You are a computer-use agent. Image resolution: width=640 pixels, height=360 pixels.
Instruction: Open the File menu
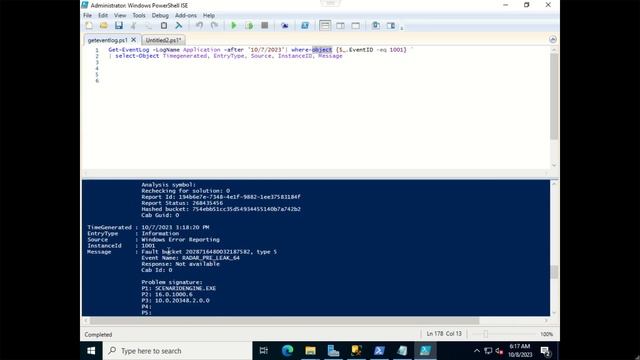pyautogui.click(x=87, y=16)
